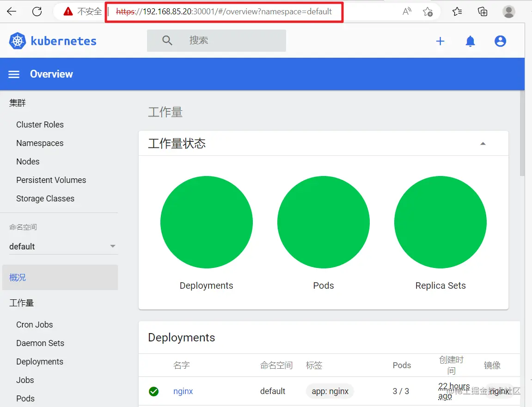532x407 pixels.
Task: Open Pods in sidebar
Action: click(25, 399)
